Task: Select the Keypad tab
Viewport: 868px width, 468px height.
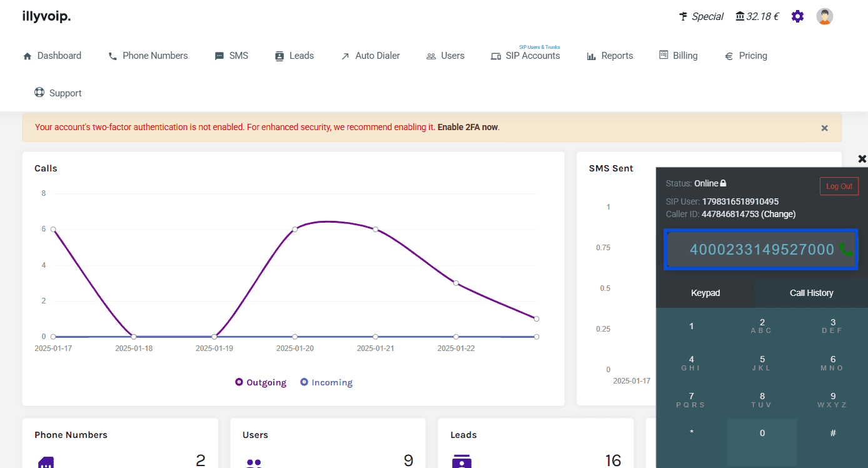Action: [x=705, y=293]
